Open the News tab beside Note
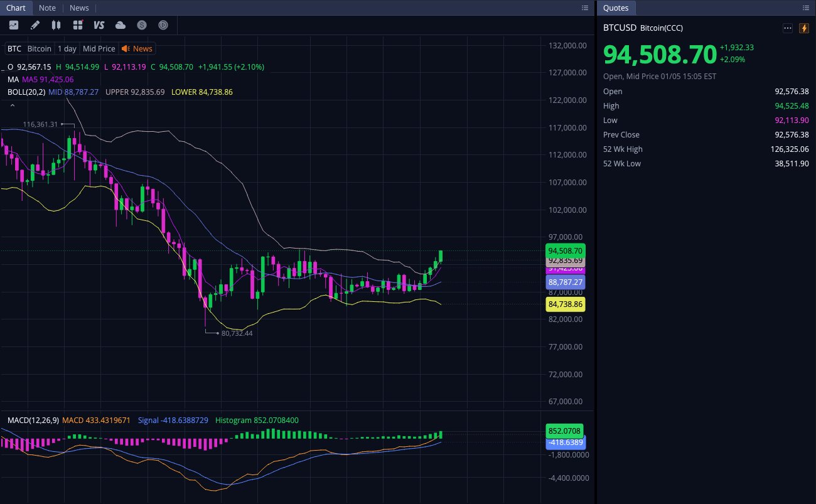 tap(79, 8)
